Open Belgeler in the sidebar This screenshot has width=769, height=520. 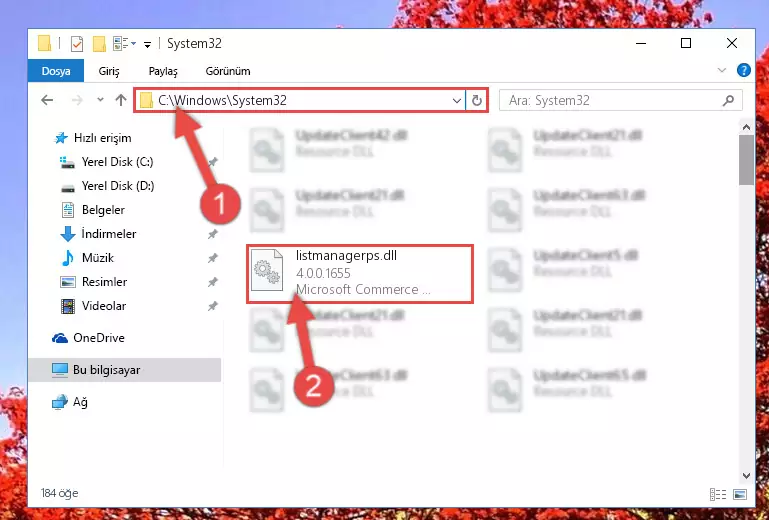tap(103, 210)
